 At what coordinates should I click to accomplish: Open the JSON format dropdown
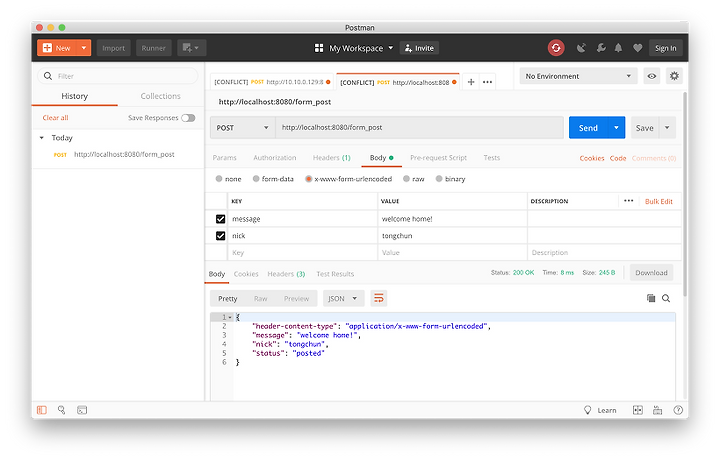343,298
